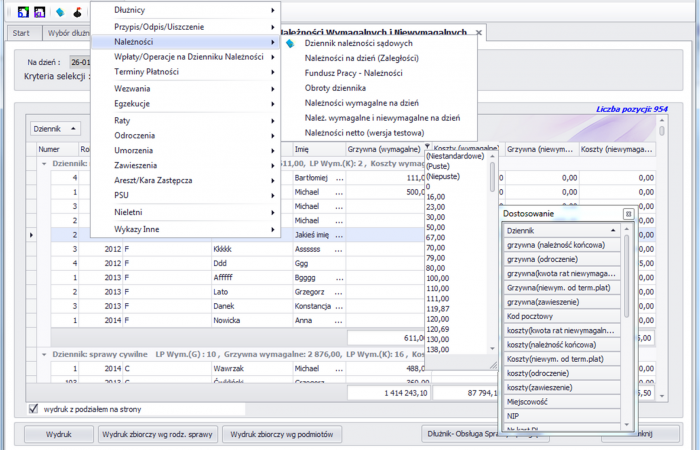The width and height of the screenshot is (700, 450).
Task: Select Należności na dzień (Zaległości)
Action: (379, 58)
